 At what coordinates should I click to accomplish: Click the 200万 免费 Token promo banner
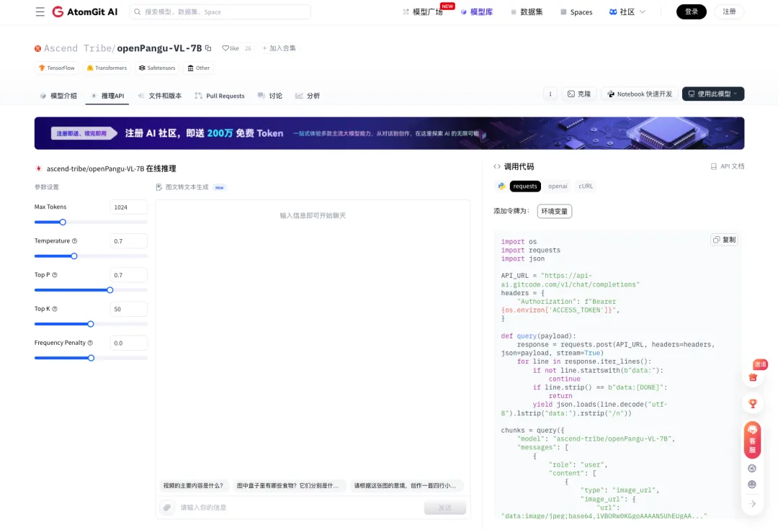click(x=389, y=133)
